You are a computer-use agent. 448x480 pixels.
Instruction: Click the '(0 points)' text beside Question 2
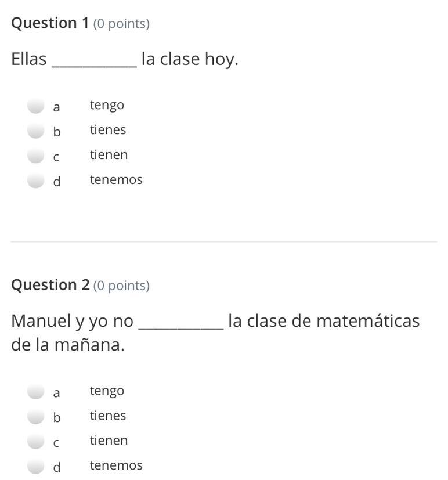tap(121, 286)
